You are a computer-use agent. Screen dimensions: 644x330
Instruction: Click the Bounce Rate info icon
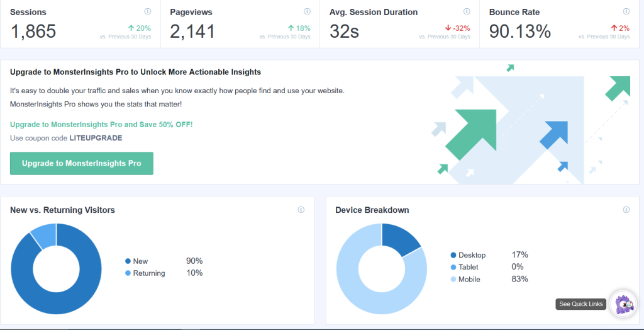(626, 11)
